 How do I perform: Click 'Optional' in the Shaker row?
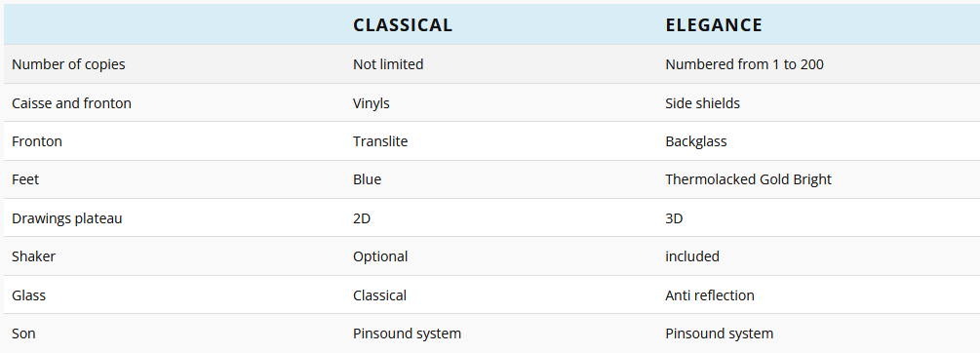[x=380, y=256]
